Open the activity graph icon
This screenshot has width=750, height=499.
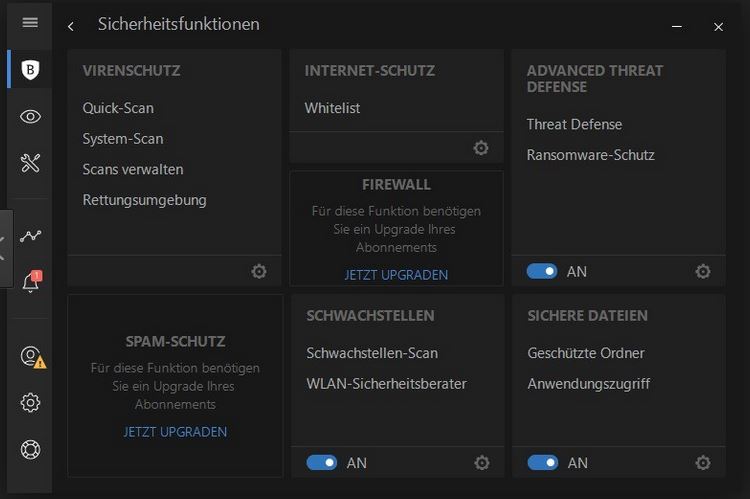point(31,235)
